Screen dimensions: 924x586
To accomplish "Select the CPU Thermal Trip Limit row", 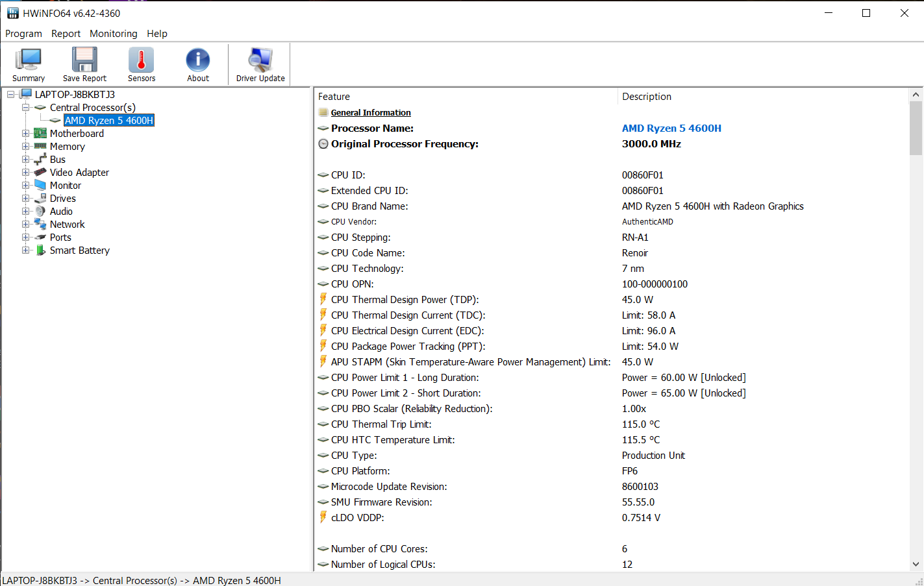I will [x=612, y=424].
